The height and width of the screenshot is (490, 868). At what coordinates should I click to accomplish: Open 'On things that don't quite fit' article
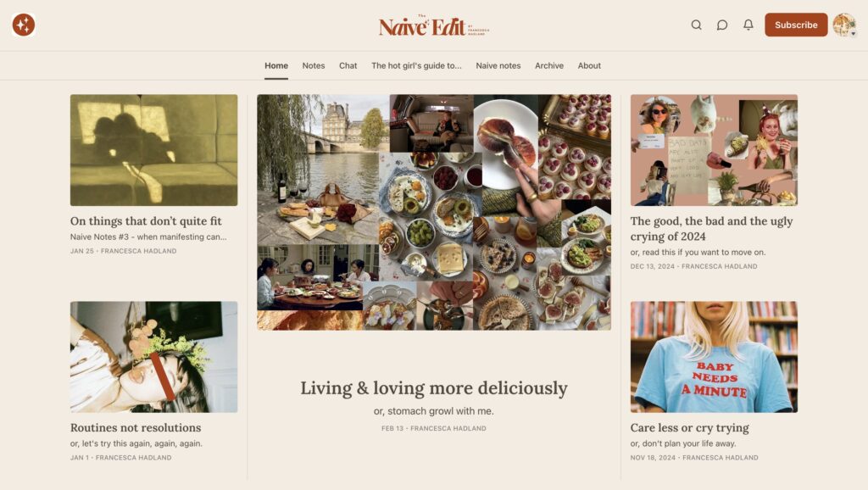[x=146, y=221]
